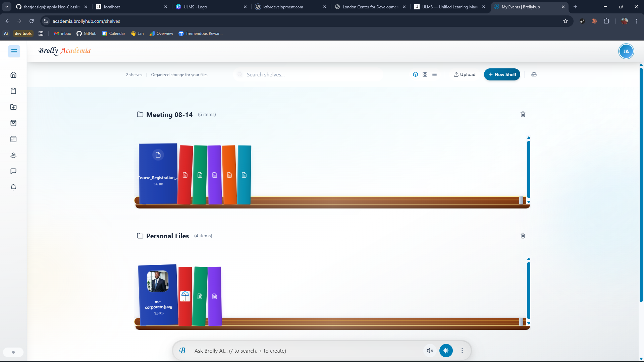Switch to grid view
This screenshot has width=644, height=362.
(x=425, y=74)
